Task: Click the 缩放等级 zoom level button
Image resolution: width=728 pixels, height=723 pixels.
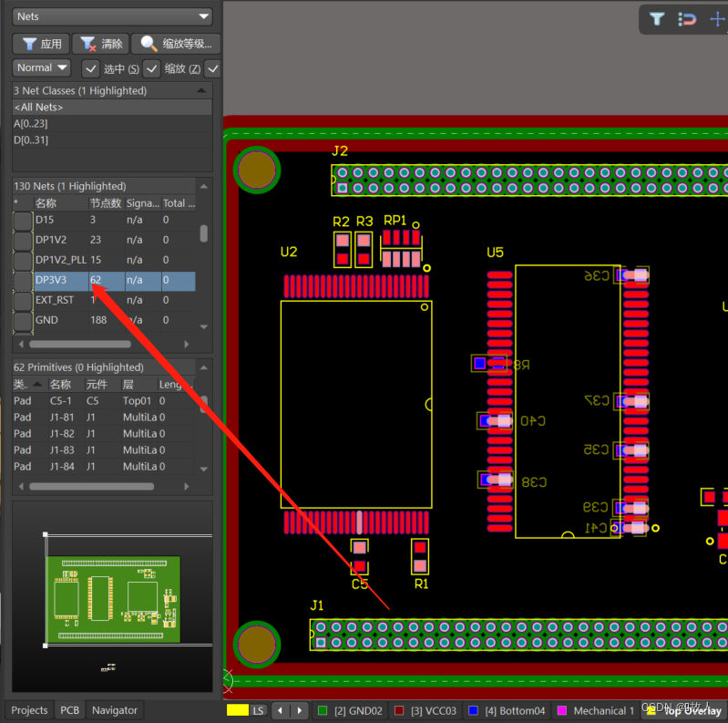Action: coord(176,44)
